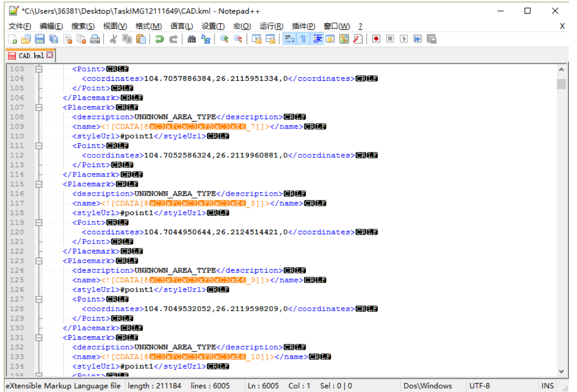The image size is (577, 392).
Task: Start macro recording with red dot
Action: 376,39
